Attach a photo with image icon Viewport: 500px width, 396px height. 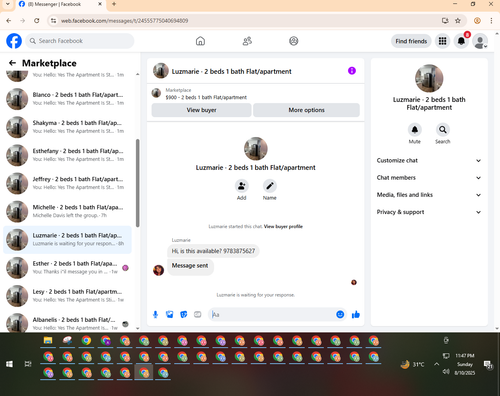(170, 314)
